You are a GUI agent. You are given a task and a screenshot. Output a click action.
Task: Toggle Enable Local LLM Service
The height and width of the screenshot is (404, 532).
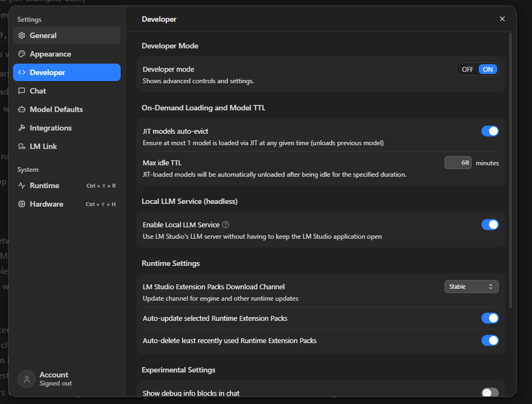tap(490, 225)
